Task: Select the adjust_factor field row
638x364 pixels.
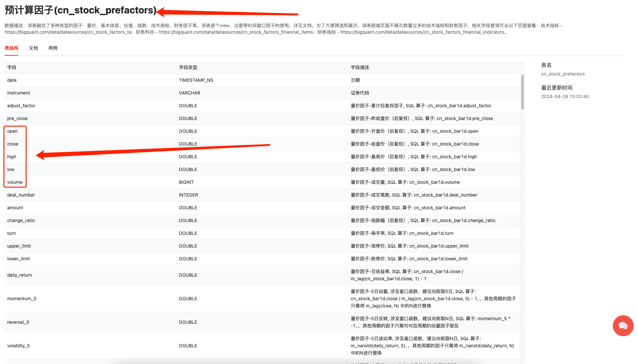Action: click(21, 106)
